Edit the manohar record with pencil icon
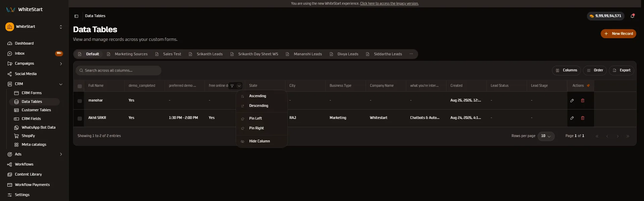The image size is (644, 201). click(572, 100)
